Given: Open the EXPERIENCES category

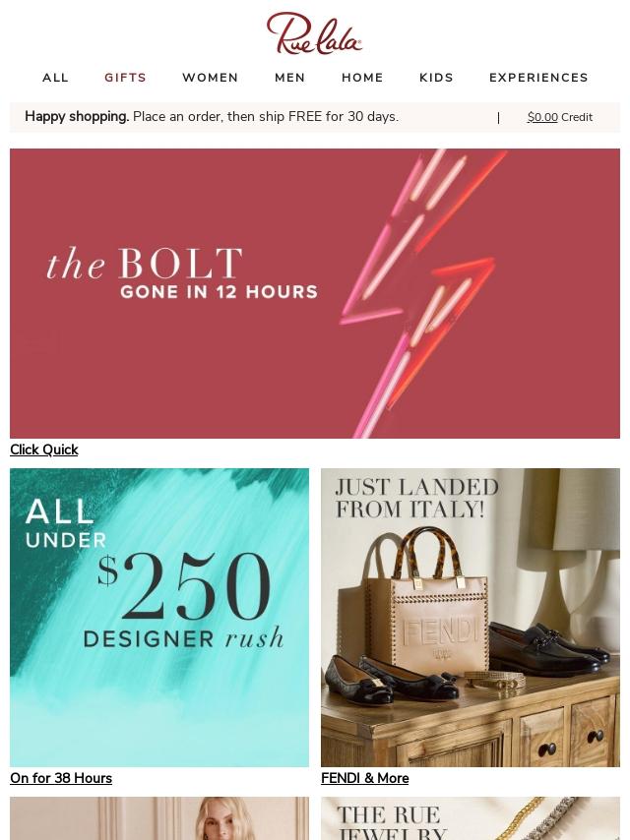Looking at the screenshot, I should click(538, 78).
